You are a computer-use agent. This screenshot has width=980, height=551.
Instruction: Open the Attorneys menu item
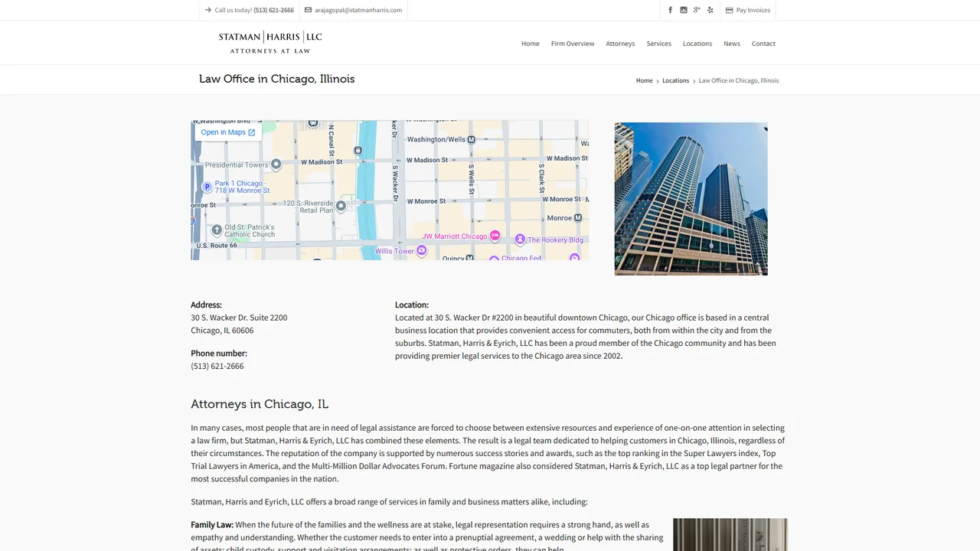[620, 44]
